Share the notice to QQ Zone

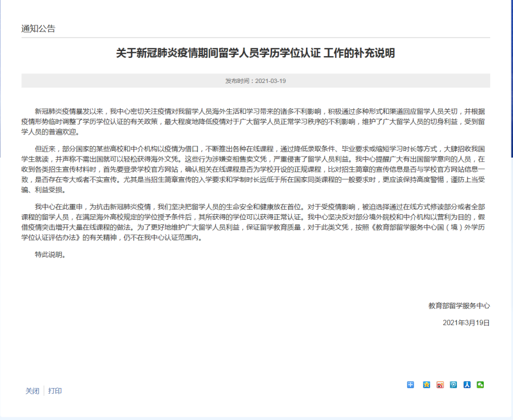(426, 385)
